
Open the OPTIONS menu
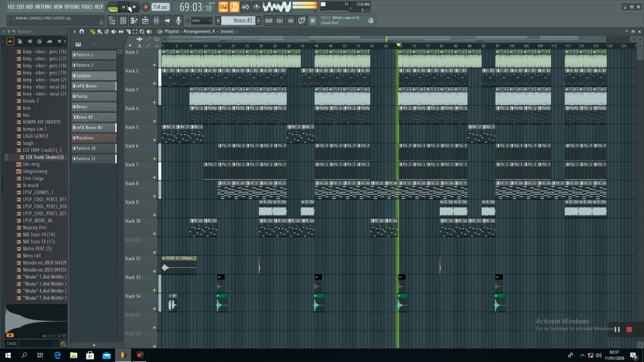[72, 7]
